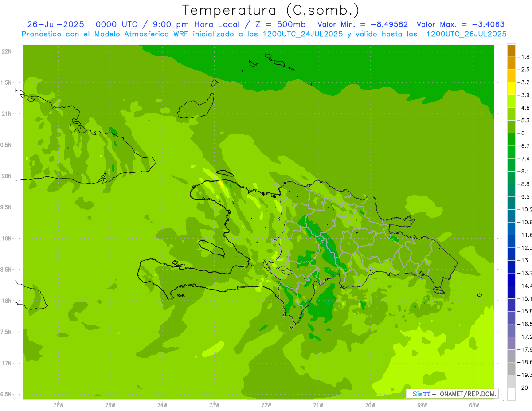
Task: Click the '-20' colorbar label
Action: [x=523, y=388]
